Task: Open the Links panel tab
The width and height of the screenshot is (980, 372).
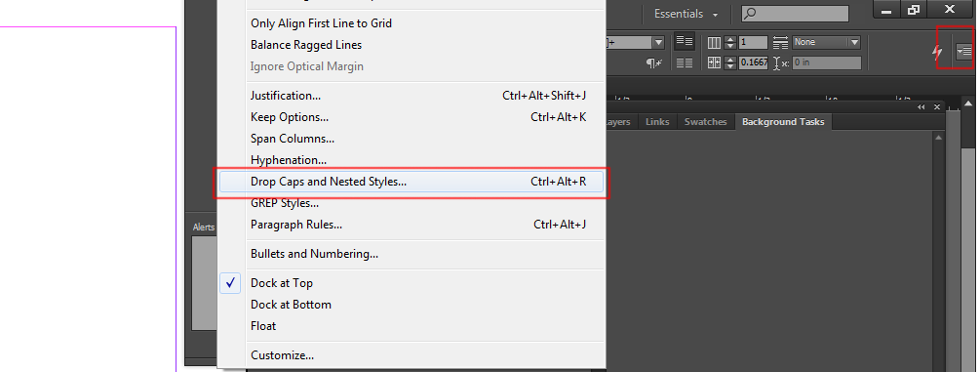Action: (x=657, y=122)
